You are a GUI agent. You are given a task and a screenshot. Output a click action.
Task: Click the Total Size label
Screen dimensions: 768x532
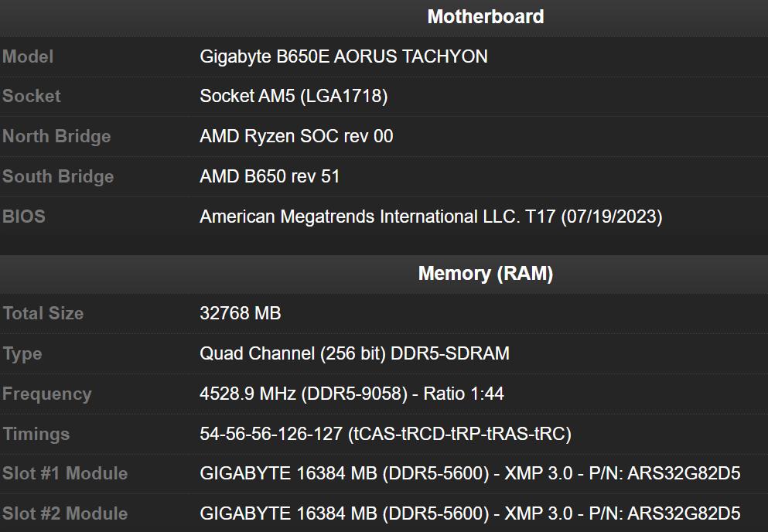pos(43,313)
